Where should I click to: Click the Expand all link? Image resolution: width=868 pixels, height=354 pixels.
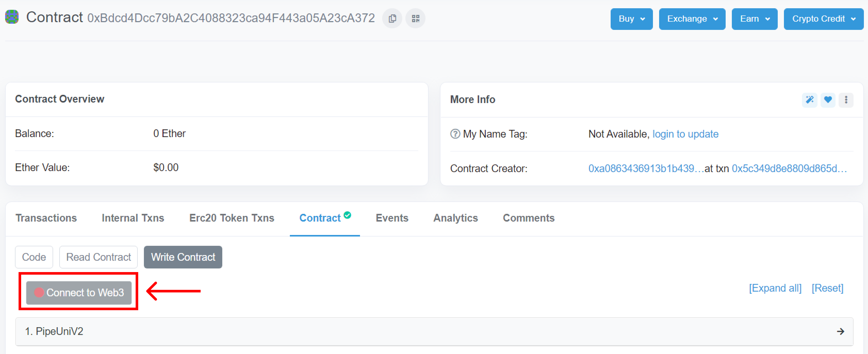[x=775, y=288]
